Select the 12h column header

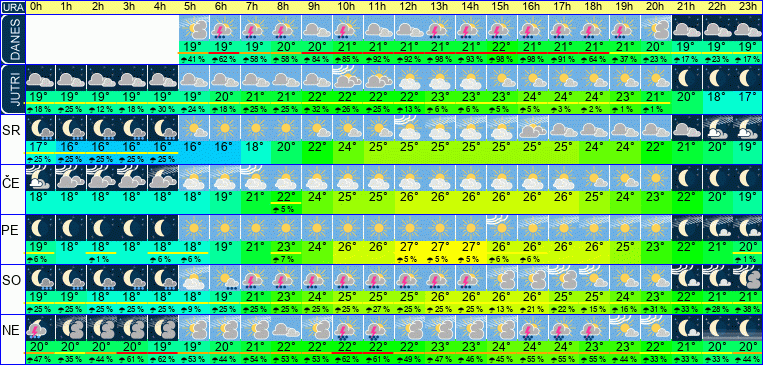coord(409,7)
